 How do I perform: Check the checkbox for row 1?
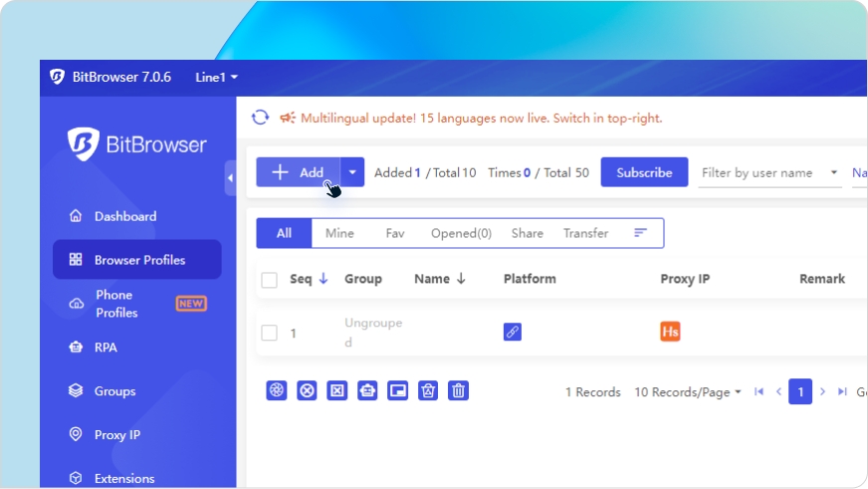pos(269,333)
